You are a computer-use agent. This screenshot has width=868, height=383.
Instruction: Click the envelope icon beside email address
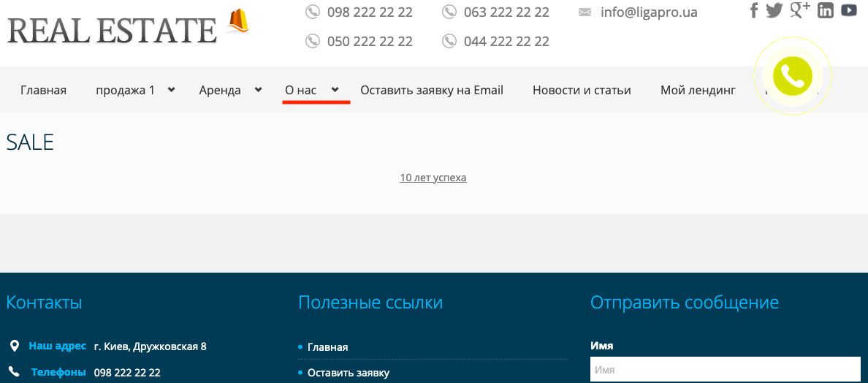click(585, 12)
